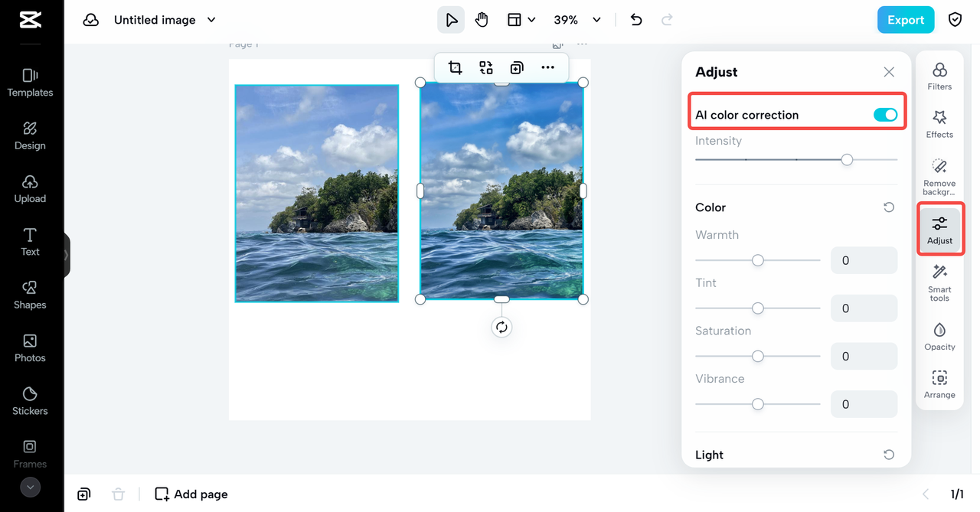Select the left island photo
980x512 pixels.
pos(317,193)
